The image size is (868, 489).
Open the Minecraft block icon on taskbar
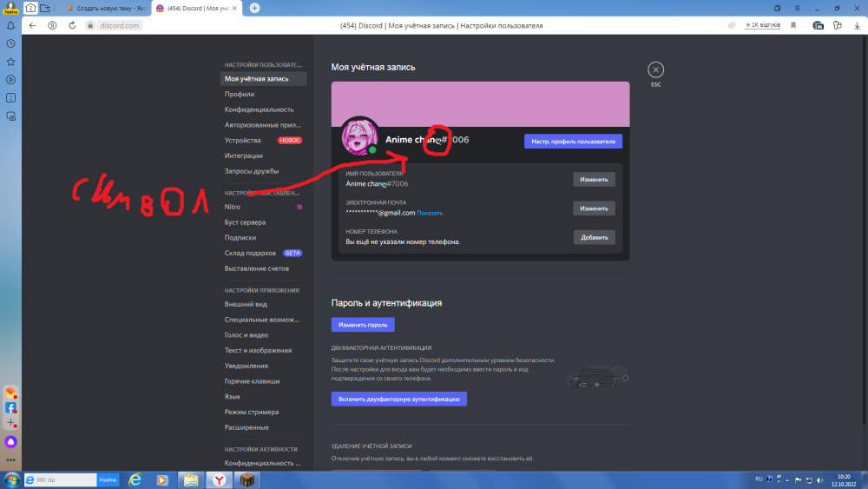[247, 480]
